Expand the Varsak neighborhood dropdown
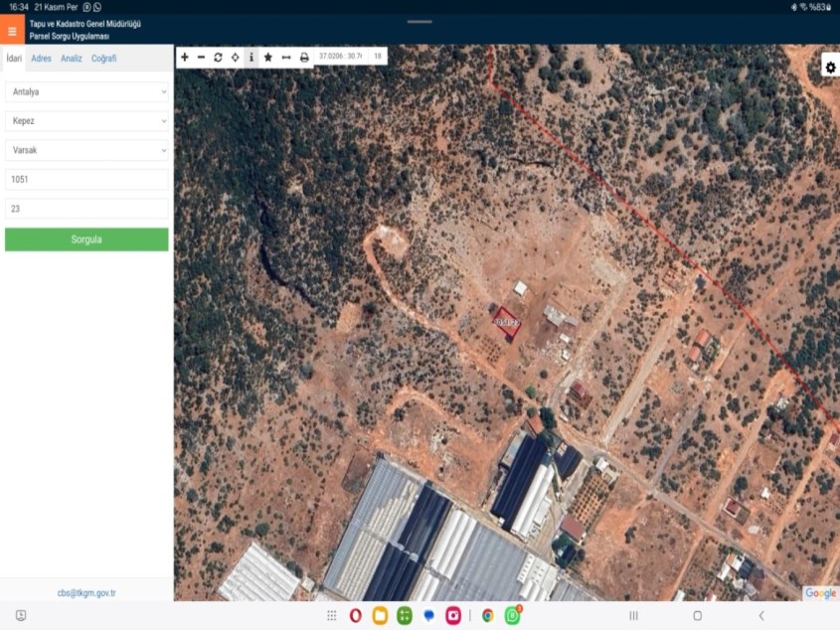Screen dimensions: 840x630 (x=87, y=150)
